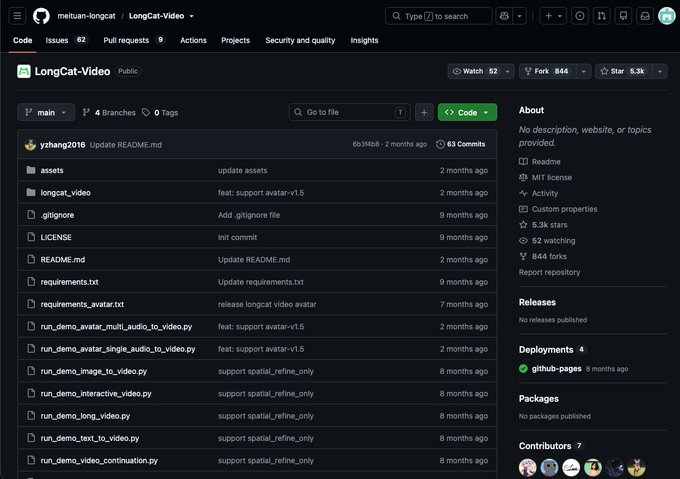
Task: Add file using the plus button
Action: 424,113
